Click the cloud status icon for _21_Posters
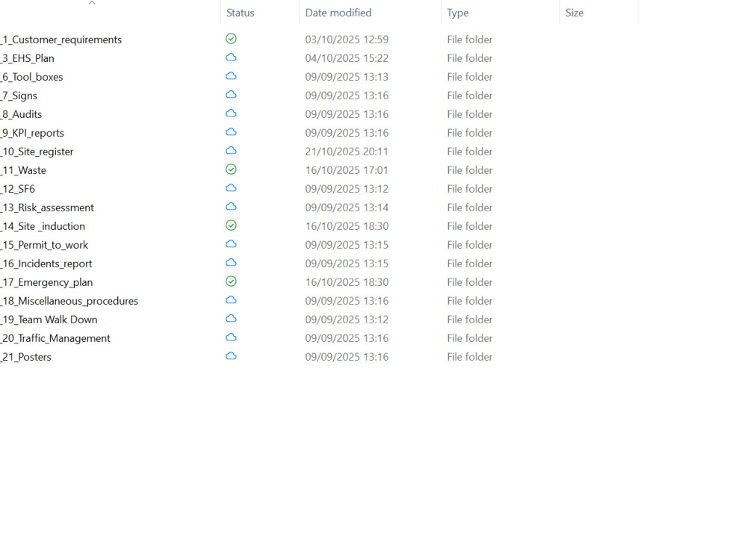747x560 pixels. (231, 356)
